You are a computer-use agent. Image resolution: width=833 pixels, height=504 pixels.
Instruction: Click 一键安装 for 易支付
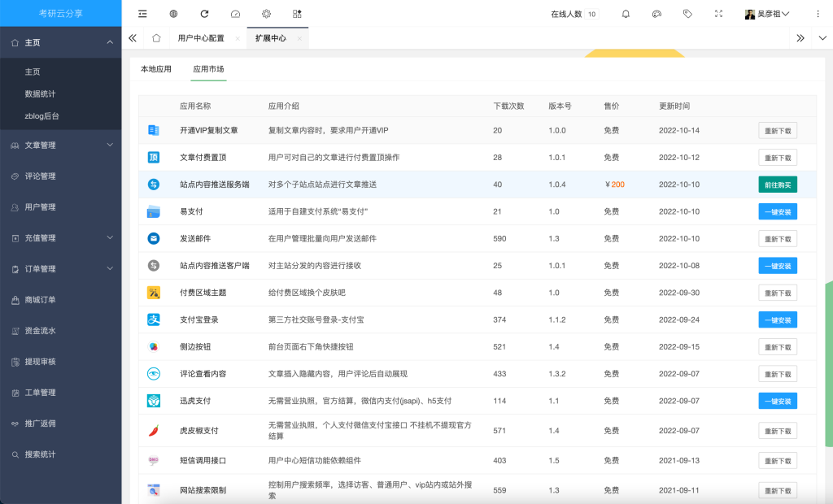[x=777, y=212]
